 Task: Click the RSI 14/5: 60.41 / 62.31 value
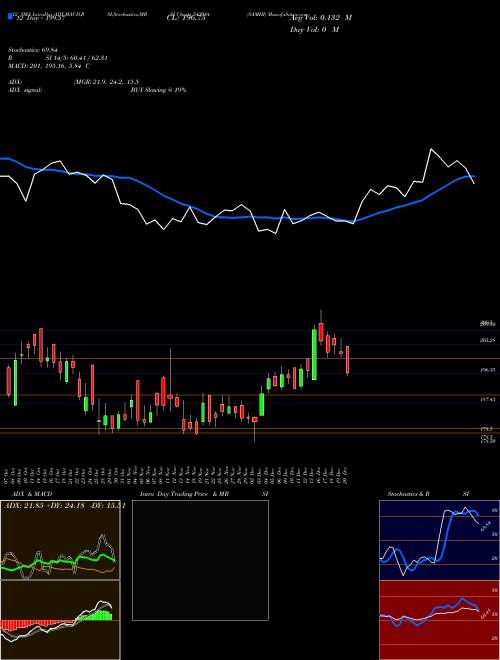click(x=77, y=58)
